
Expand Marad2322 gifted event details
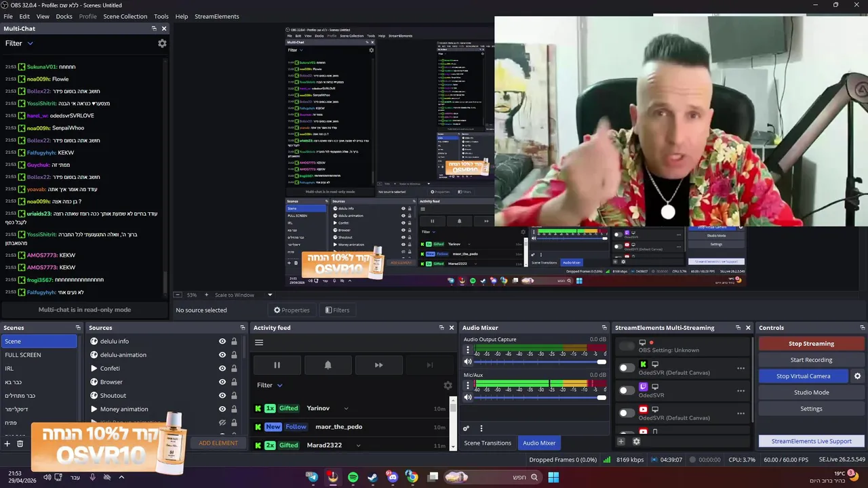pyautogui.click(x=358, y=445)
